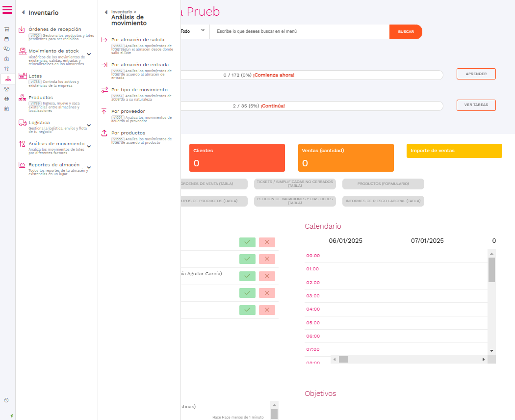Click the BUSCAR button

(406, 32)
